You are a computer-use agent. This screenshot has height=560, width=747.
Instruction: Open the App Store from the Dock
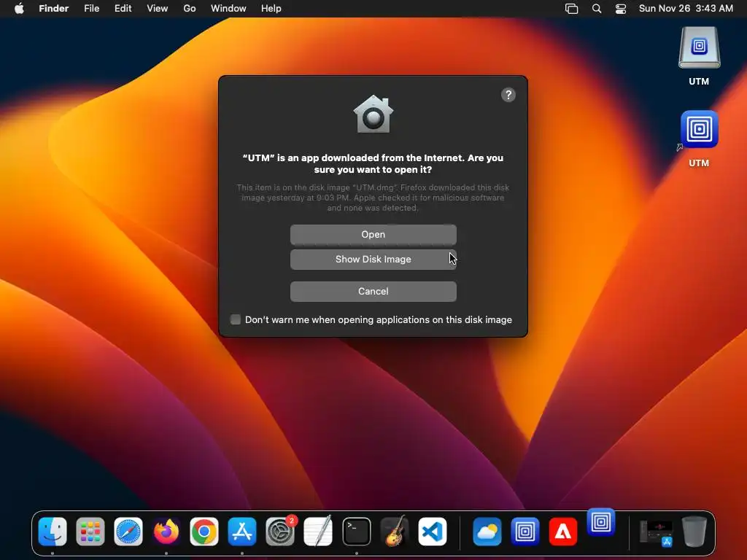[x=242, y=531]
